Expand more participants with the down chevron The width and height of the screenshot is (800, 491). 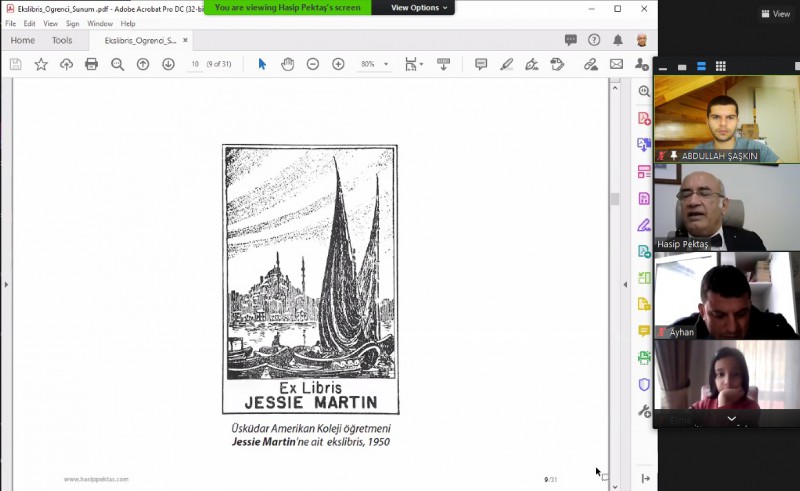[731, 418]
